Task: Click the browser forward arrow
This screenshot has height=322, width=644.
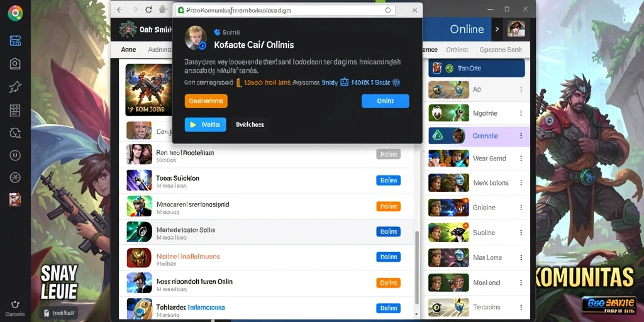Action: tap(135, 9)
